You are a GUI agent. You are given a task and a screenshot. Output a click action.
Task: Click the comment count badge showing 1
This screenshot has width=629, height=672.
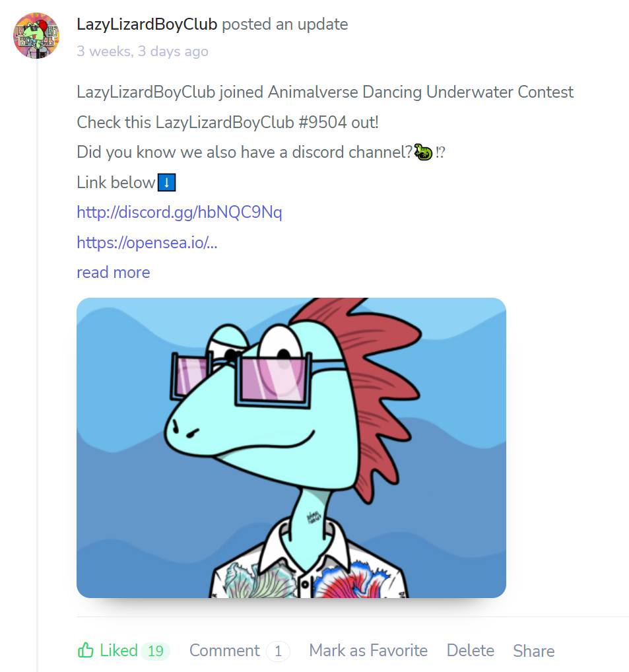278,652
